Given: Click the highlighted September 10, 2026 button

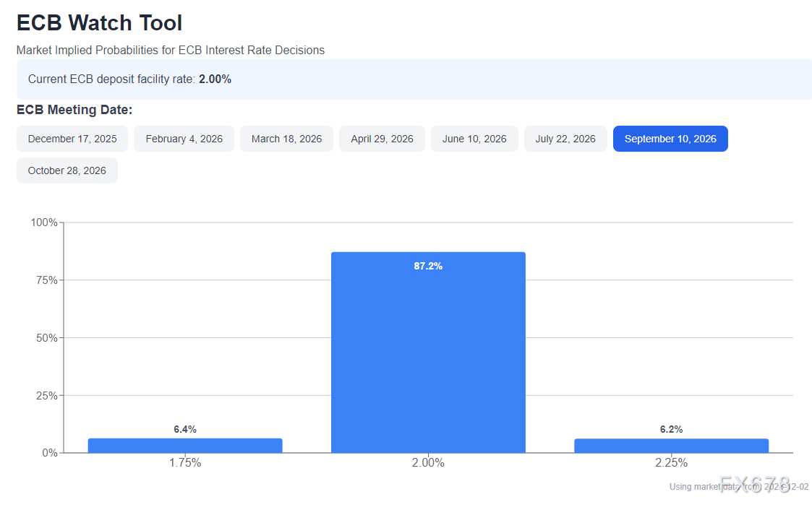Looking at the screenshot, I should point(670,139).
